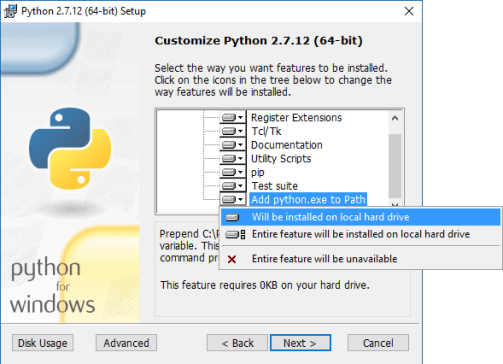Screen dimensions: 503x364
Task: Expand dropdown arrow beside Add python.exe to Path
Action: [240, 199]
